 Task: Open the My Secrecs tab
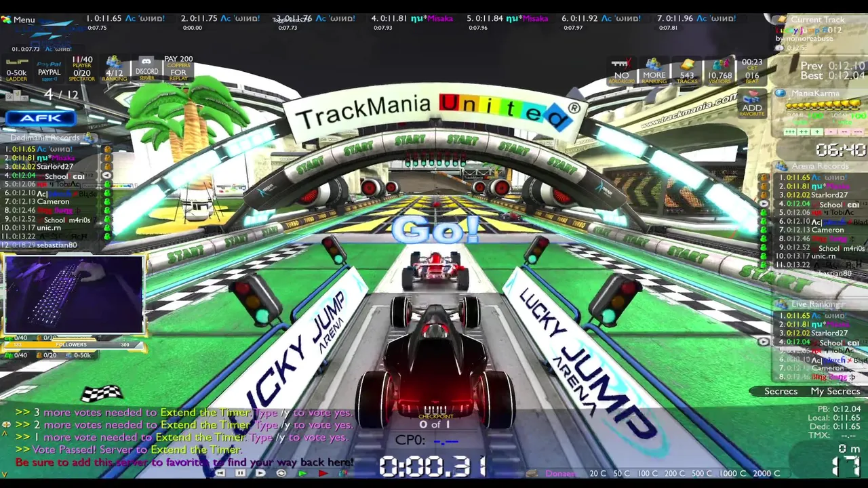[835, 391]
